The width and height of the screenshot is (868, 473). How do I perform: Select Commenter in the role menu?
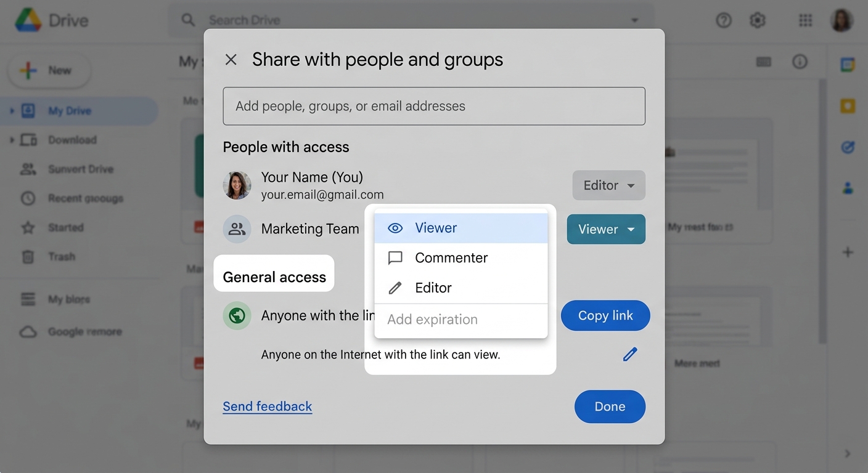[x=461, y=257]
